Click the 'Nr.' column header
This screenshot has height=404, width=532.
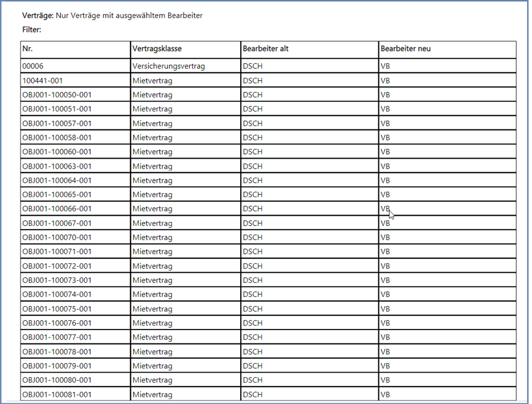point(28,49)
